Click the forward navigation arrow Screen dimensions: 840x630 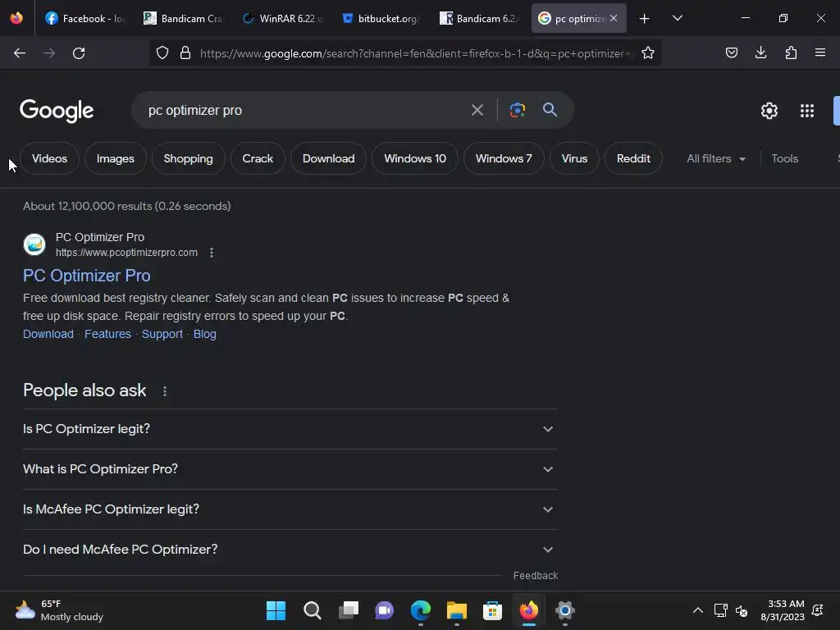tap(49, 53)
